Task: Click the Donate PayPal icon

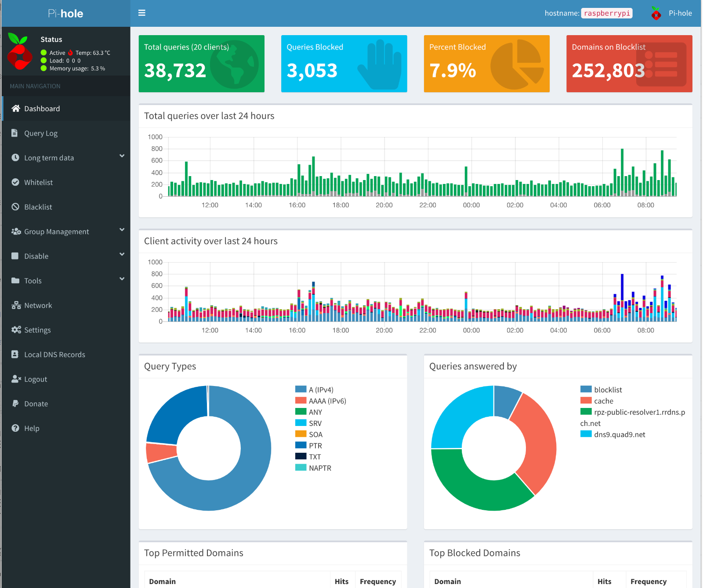Action: pyautogui.click(x=15, y=404)
